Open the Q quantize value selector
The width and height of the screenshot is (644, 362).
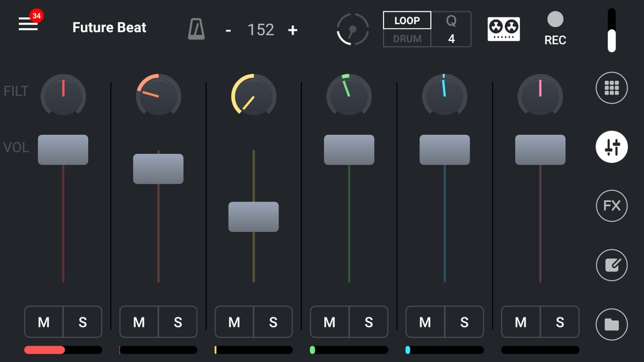(x=451, y=30)
